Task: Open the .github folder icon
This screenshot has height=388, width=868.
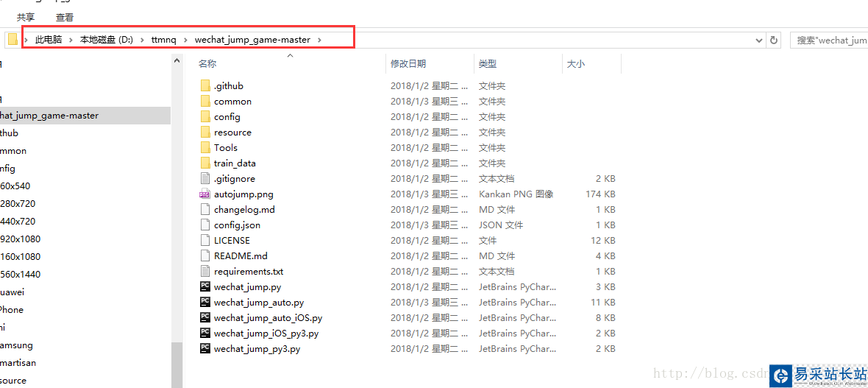Action: pyautogui.click(x=205, y=86)
